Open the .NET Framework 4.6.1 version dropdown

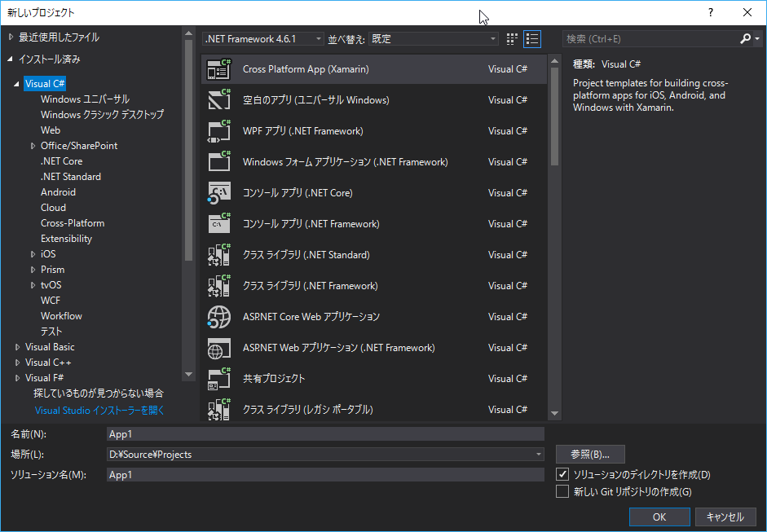click(x=263, y=39)
